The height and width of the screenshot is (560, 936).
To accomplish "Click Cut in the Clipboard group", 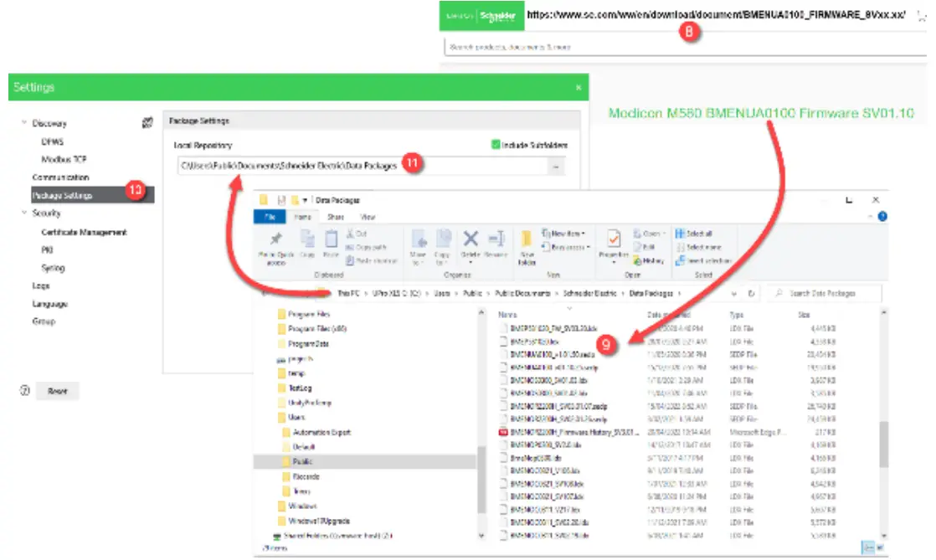I will coord(357,234).
